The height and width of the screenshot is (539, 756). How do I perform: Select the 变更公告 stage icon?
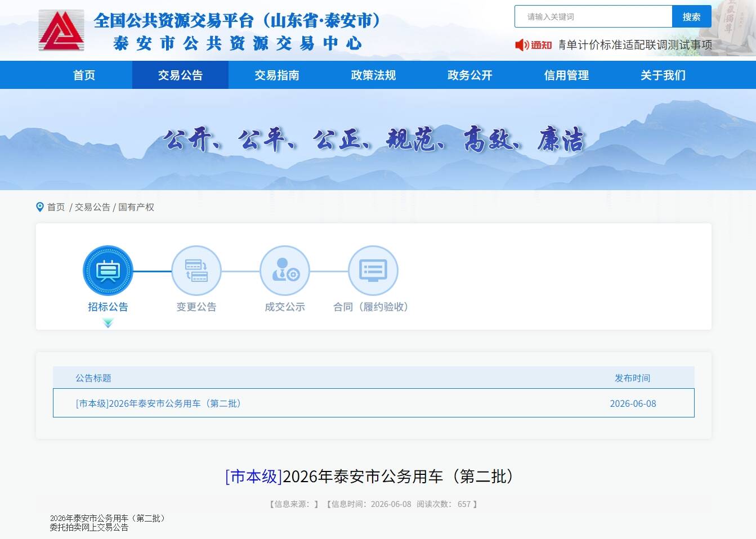click(x=196, y=271)
